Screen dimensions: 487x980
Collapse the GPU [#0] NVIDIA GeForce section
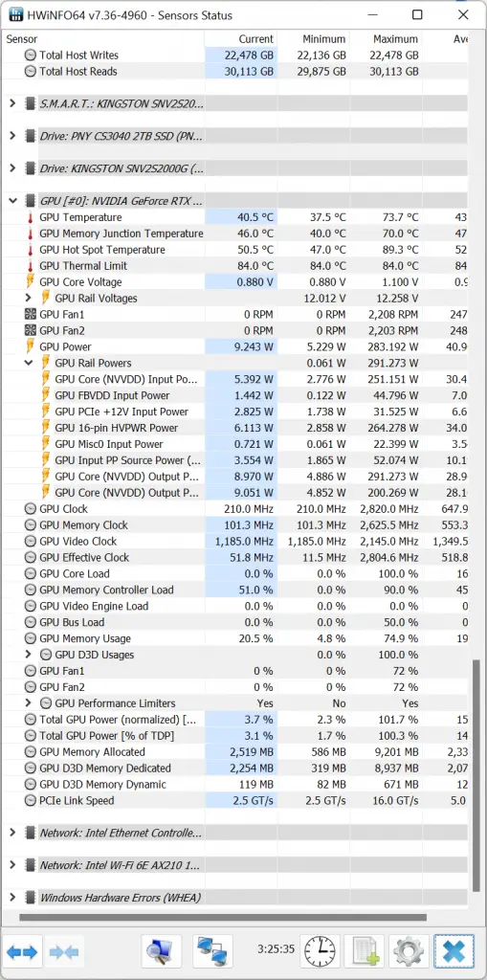coord(12,201)
